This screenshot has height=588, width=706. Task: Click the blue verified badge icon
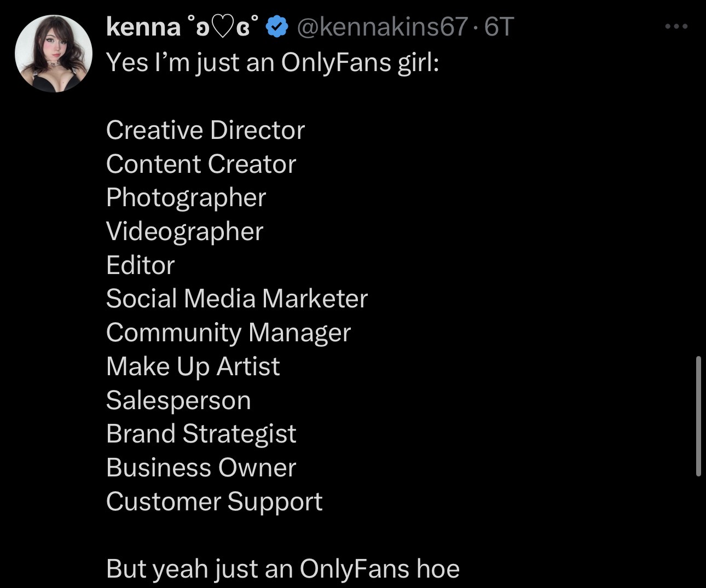click(277, 27)
